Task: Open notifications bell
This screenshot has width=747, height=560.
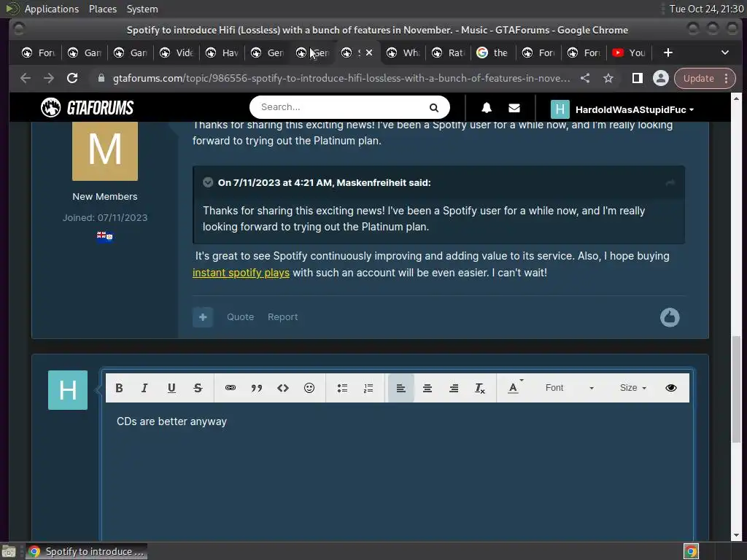Action: click(487, 108)
